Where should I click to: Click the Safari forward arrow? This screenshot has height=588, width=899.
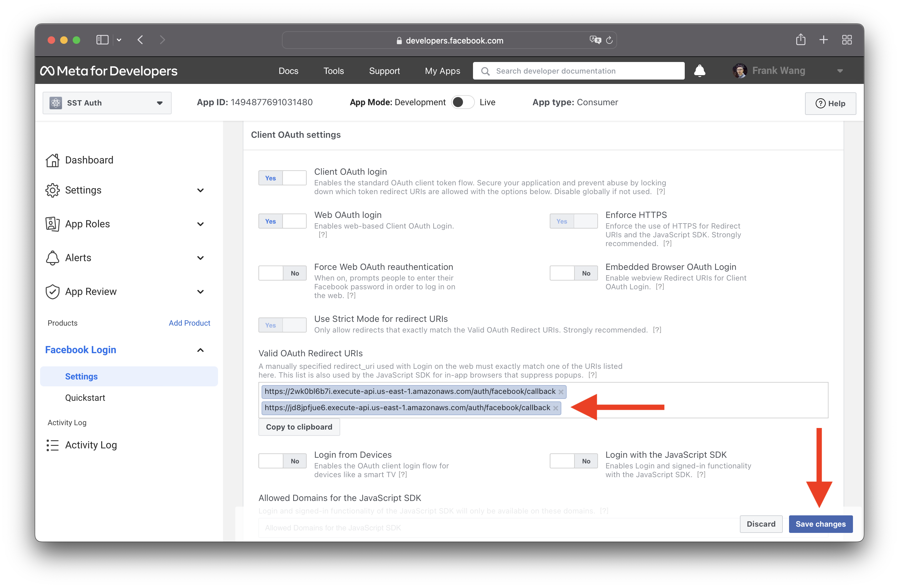[163, 40]
